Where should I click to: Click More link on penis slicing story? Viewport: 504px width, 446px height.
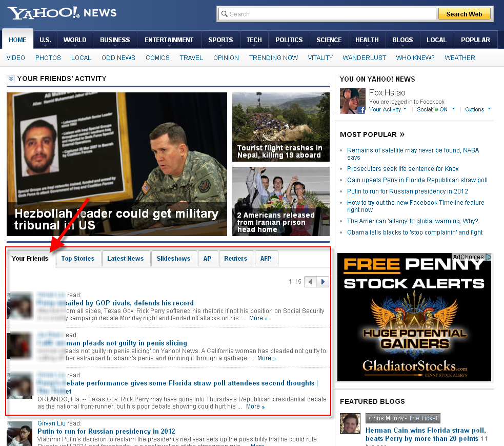267,358
